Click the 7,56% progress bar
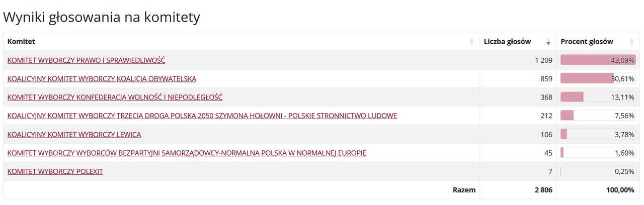Viewport: 644px width, 205px height. pos(598,116)
